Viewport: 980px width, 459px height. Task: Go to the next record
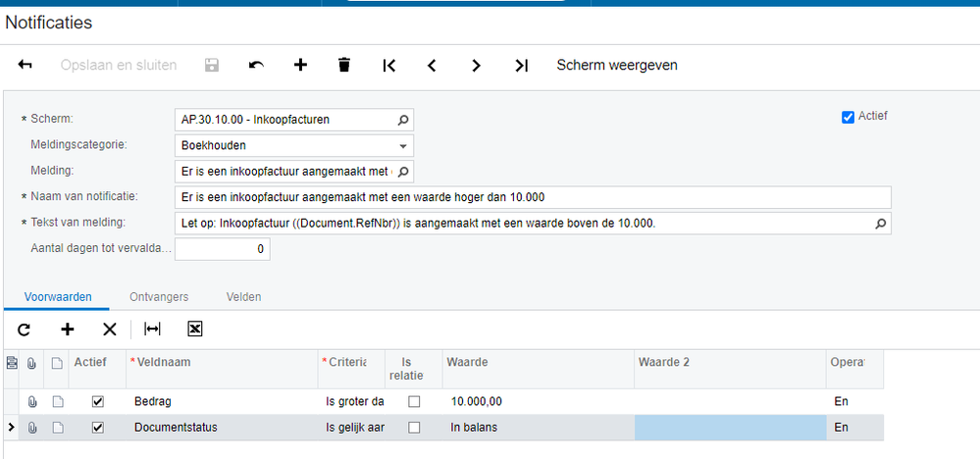pyautogui.click(x=476, y=65)
